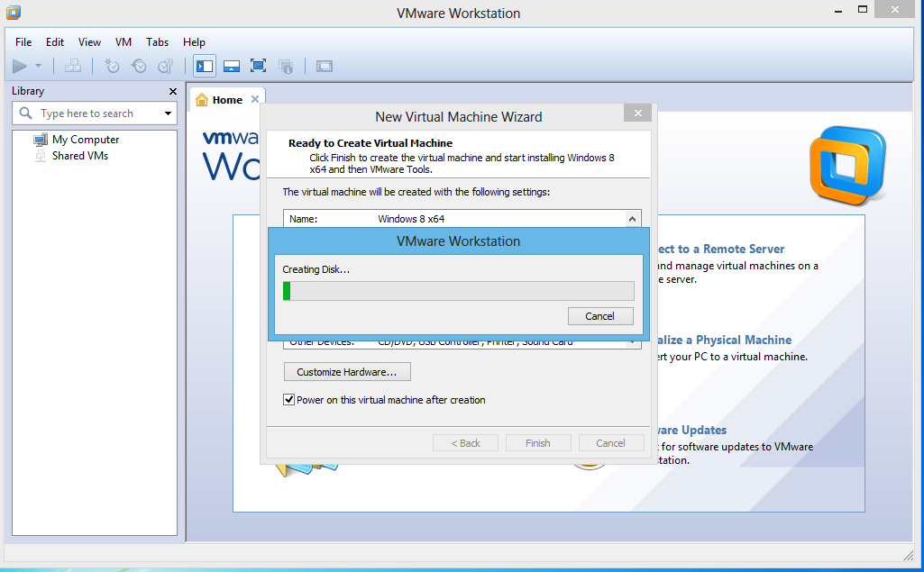Toggle the thumbnail bar toolbar icon
The image size is (924, 572).
tap(232, 66)
